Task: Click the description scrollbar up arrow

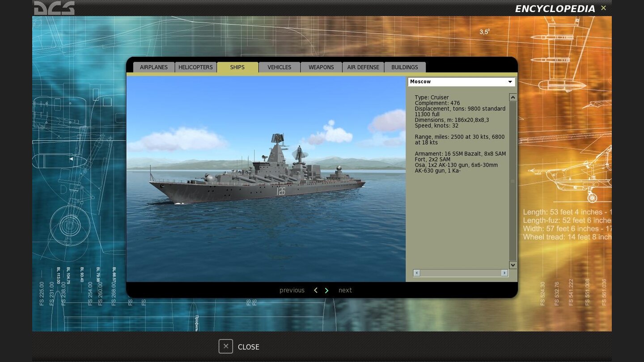Action: click(513, 97)
